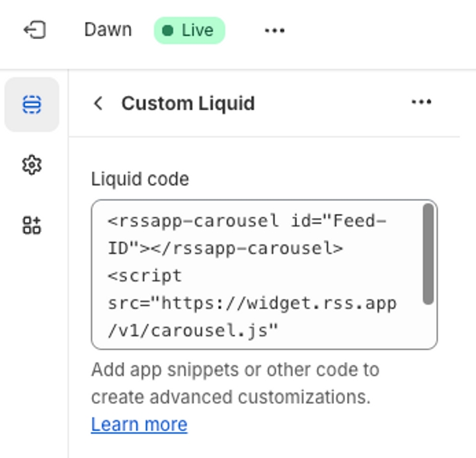This screenshot has width=476, height=458.
Task: Open the Custom Liquid section actions menu
Action: pyautogui.click(x=421, y=102)
